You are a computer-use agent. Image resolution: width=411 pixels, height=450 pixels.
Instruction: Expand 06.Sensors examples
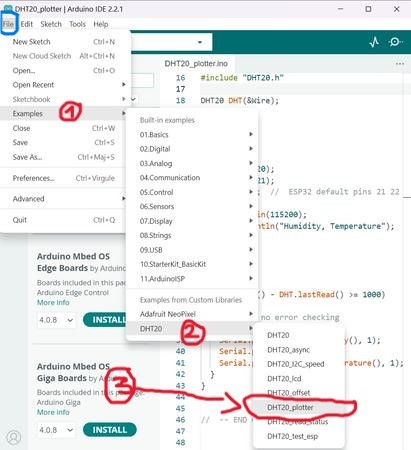(x=192, y=206)
